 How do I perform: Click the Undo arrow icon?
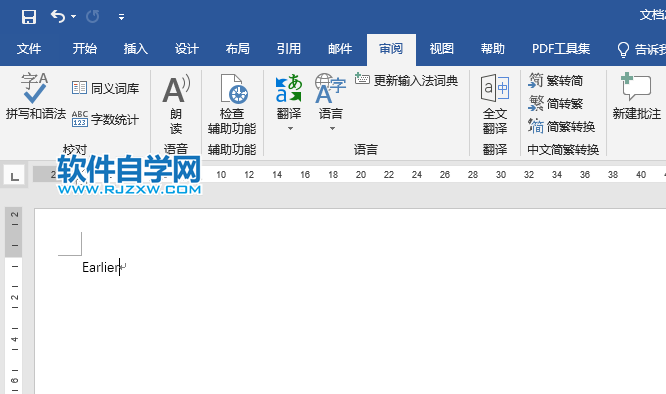click(58, 17)
